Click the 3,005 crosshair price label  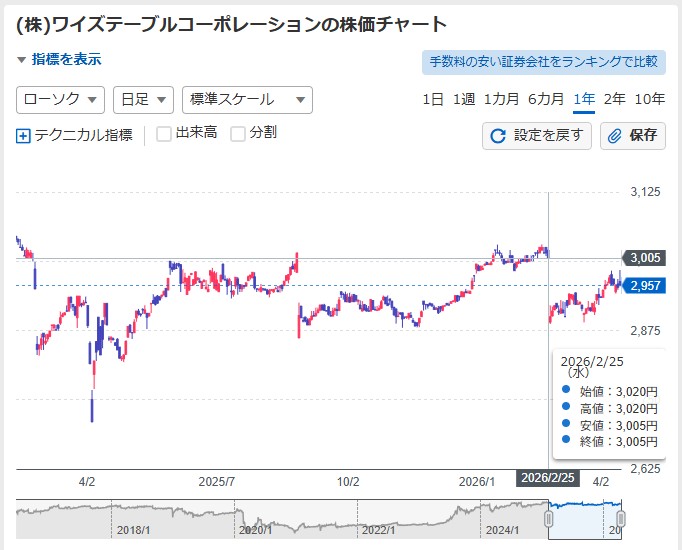(x=644, y=258)
